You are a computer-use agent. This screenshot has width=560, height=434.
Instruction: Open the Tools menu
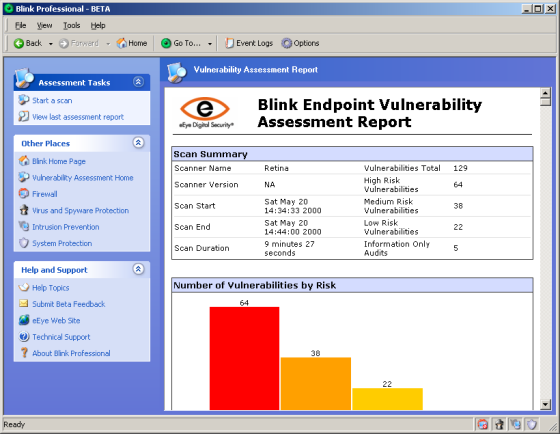(x=71, y=25)
